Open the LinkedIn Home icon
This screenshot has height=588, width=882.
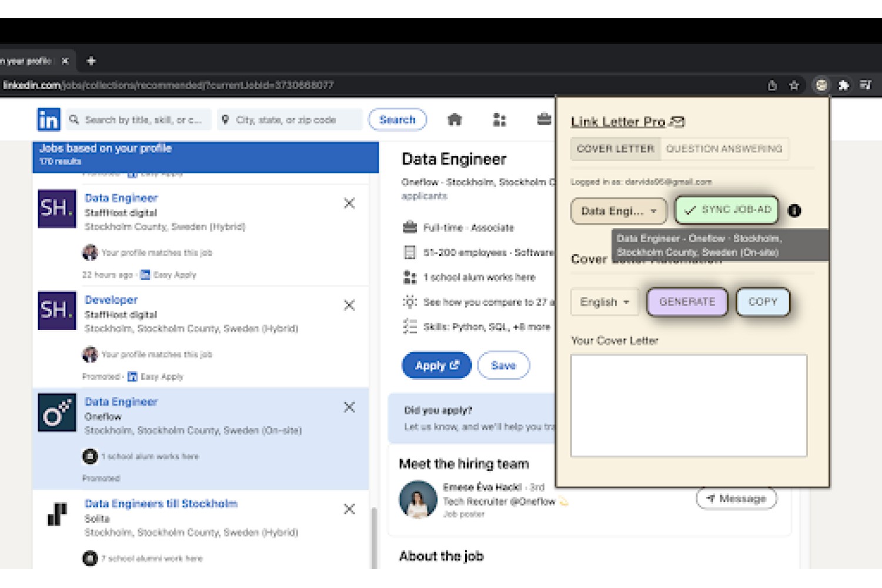[x=455, y=119]
